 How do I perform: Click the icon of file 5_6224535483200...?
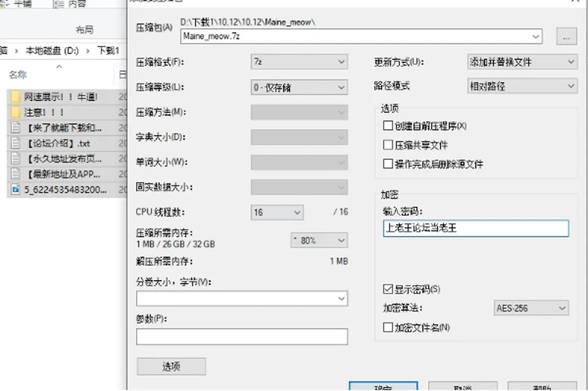pyautogui.click(x=15, y=189)
